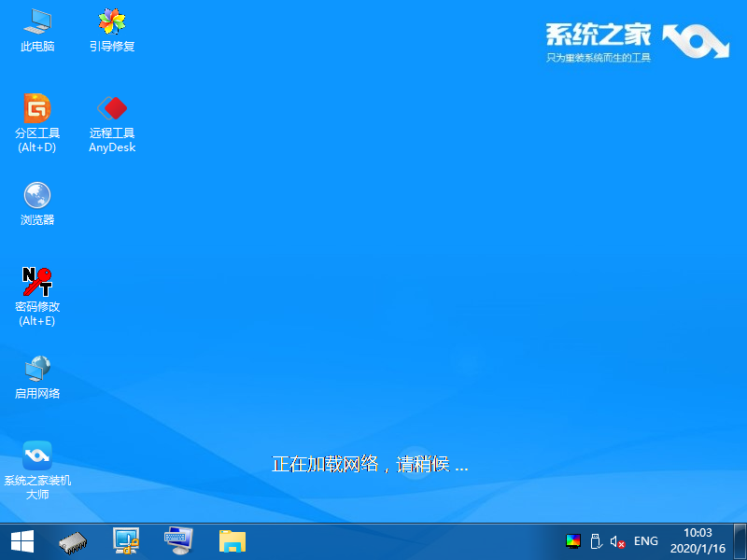Screen dimensions: 747x560
Task: Open File Explorer from the taskbar
Action: click(x=232, y=541)
